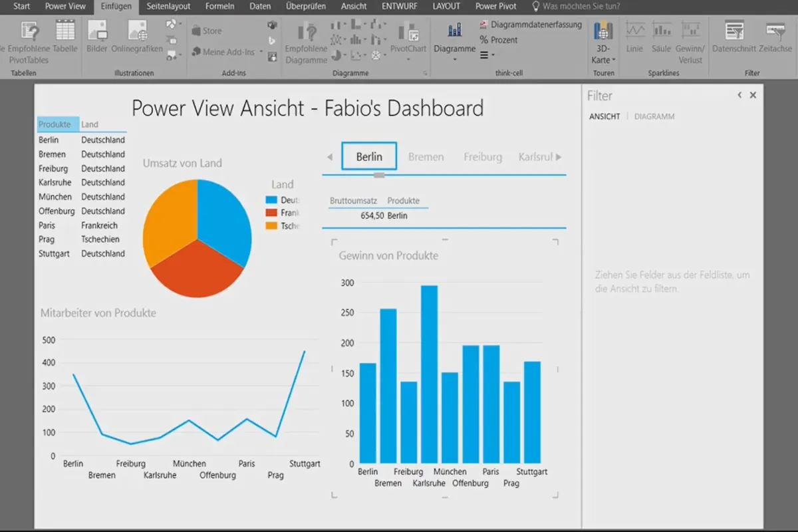
Task: Click the screenshot camera icon in Illustrationen
Action: click(x=171, y=55)
